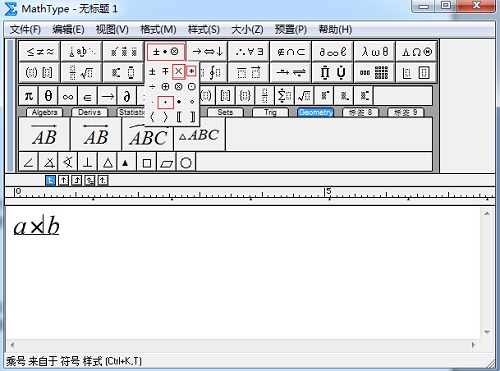500x371 pixels.
Task: Select the circled times (⊗) symbol in the open operator palette
Action: pyautogui.click(x=179, y=87)
